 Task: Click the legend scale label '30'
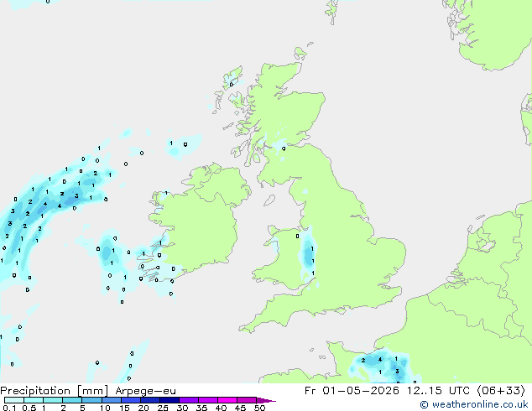182,408
